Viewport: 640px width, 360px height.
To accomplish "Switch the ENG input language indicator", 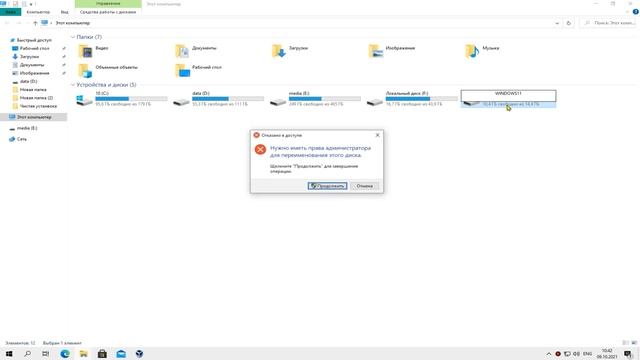I will pyautogui.click(x=587, y=354).
